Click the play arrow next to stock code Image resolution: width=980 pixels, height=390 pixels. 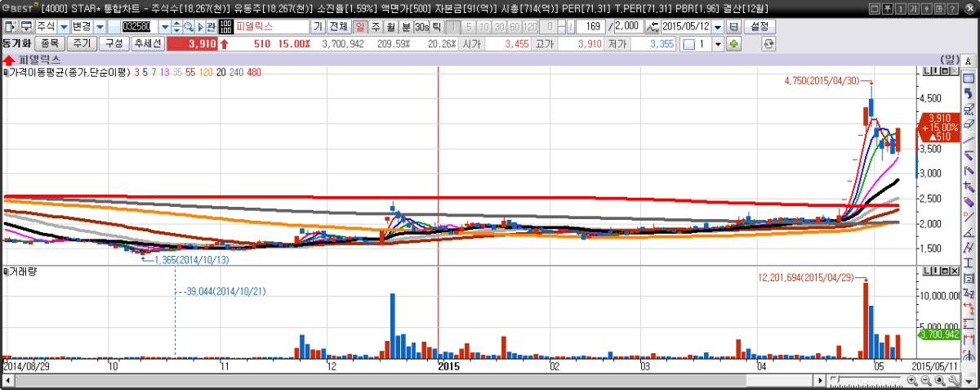click(x=200, y=27)
